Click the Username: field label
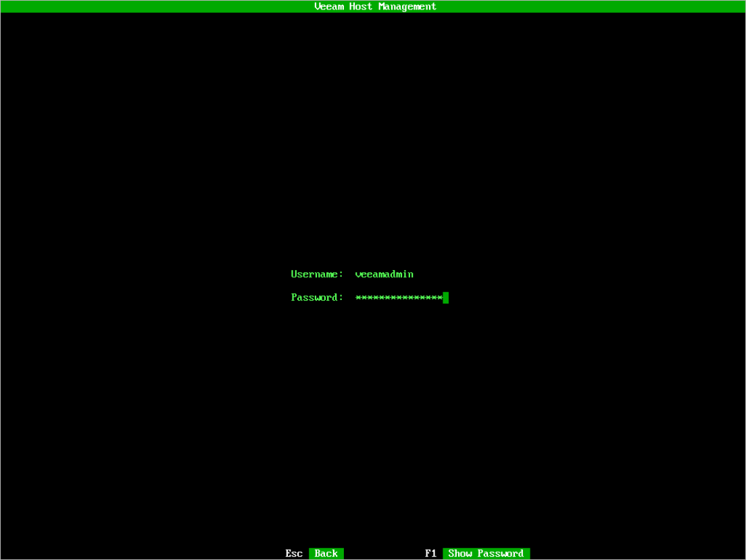This screenshot has height=560, width=746. point(317,274)
